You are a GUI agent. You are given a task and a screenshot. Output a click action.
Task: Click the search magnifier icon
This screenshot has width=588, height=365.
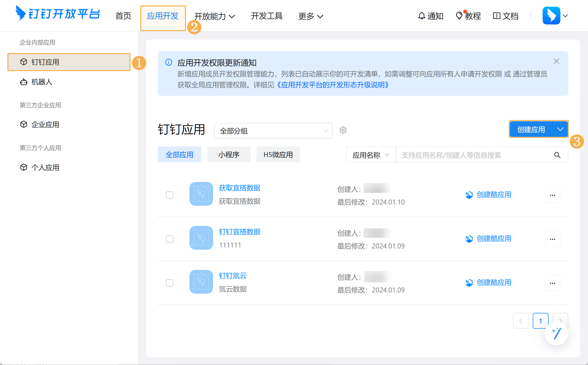click(x=557, y=155)
